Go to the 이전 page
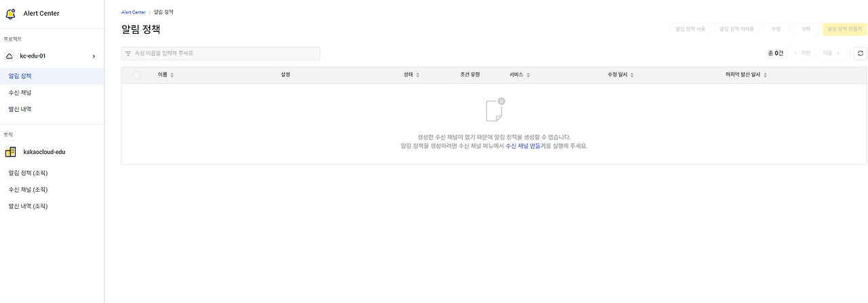This screenshot has height=303, width=868. point(802,53)
